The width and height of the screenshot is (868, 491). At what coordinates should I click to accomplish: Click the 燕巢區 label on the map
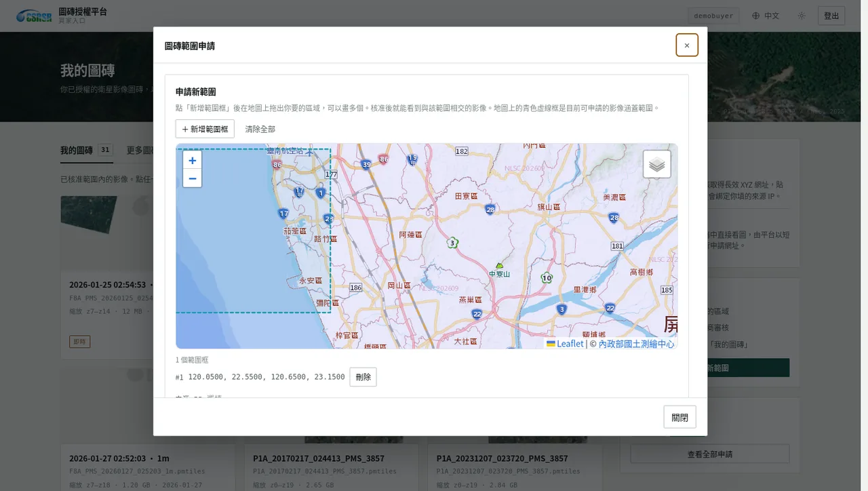point(469,299)
